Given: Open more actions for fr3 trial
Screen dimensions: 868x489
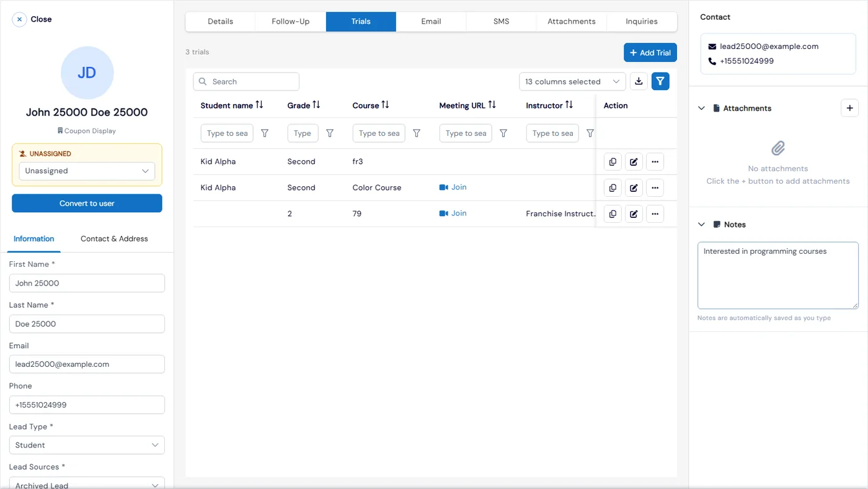Looking at the screenshot, I should (x=655, y=162).
